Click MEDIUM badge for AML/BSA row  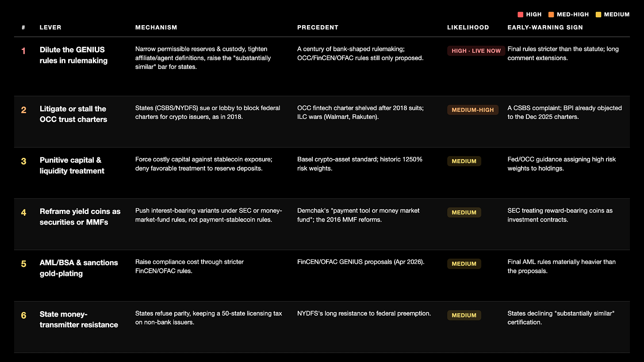point(464,264)
